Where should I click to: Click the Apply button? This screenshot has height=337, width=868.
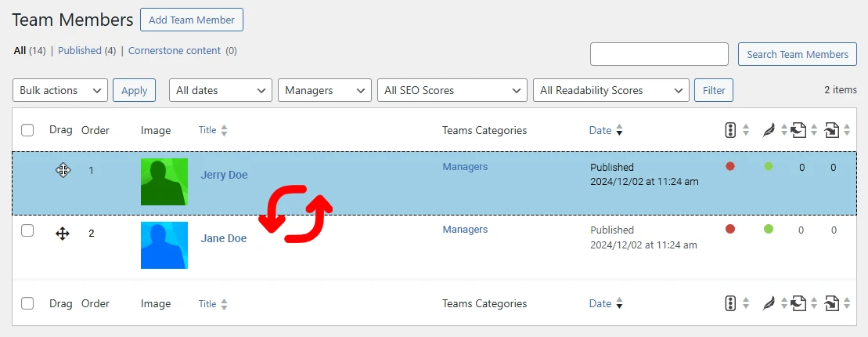pyautogui.click(x=134, y=90)
